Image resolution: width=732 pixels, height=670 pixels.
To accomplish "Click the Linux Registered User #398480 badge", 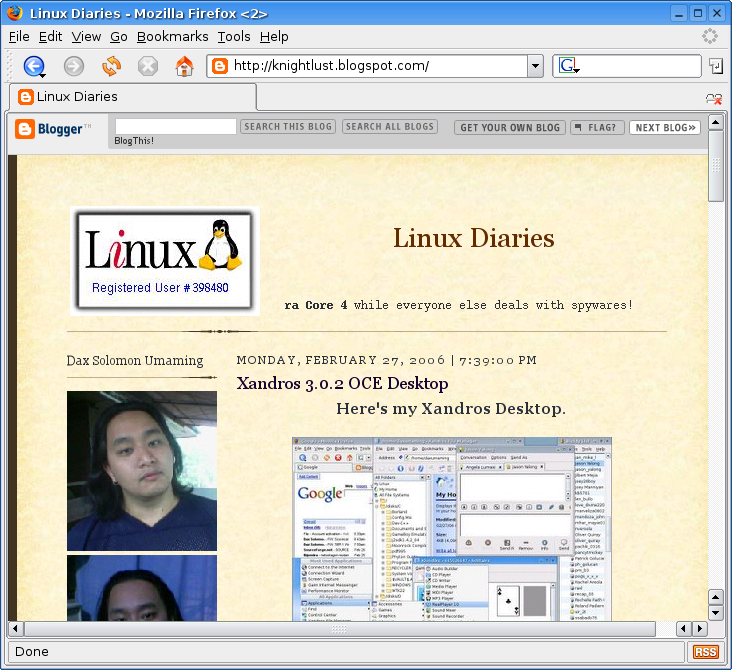I will coord(164,261).
